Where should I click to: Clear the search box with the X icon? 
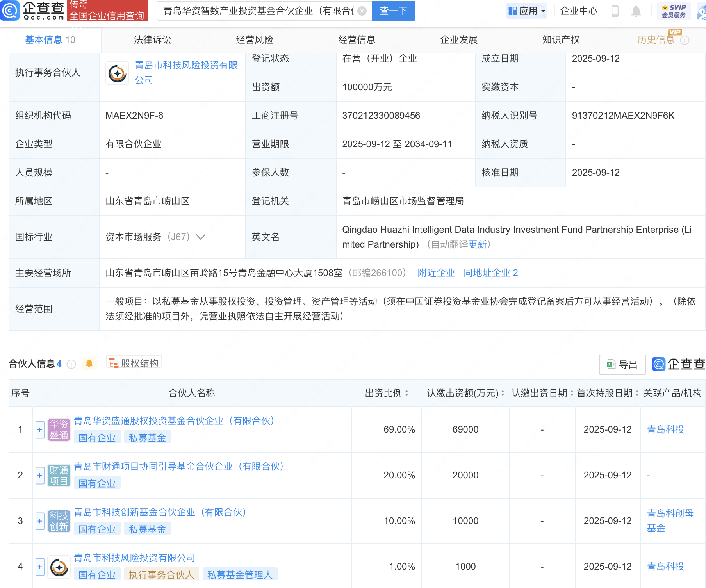click(362, 11)
